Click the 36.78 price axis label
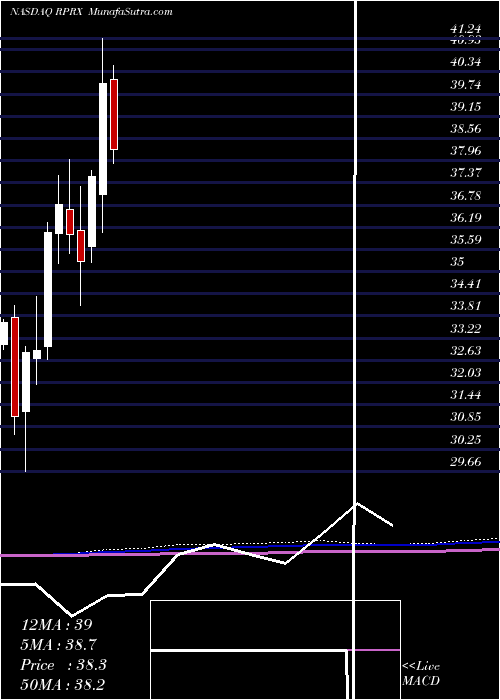Image resolution: width=500 pixels, height=700 pixels. click(466, 196)
